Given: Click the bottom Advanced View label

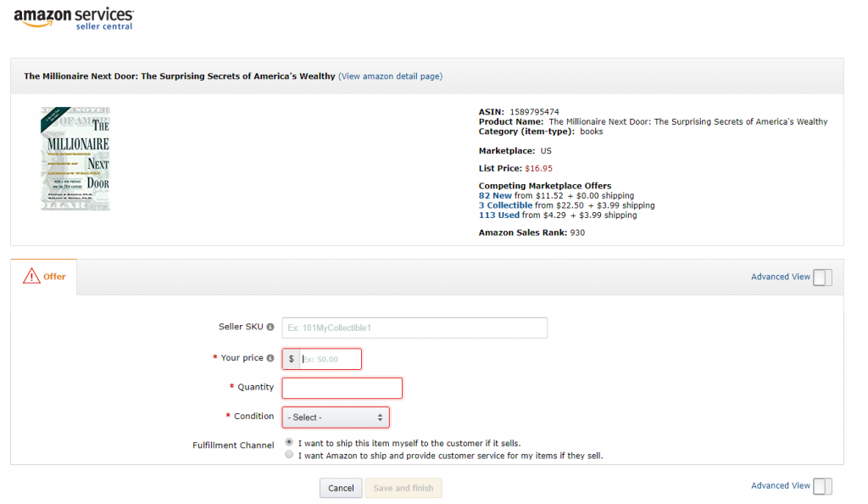Looking at the screenshot, I should [x=781, y=485].
